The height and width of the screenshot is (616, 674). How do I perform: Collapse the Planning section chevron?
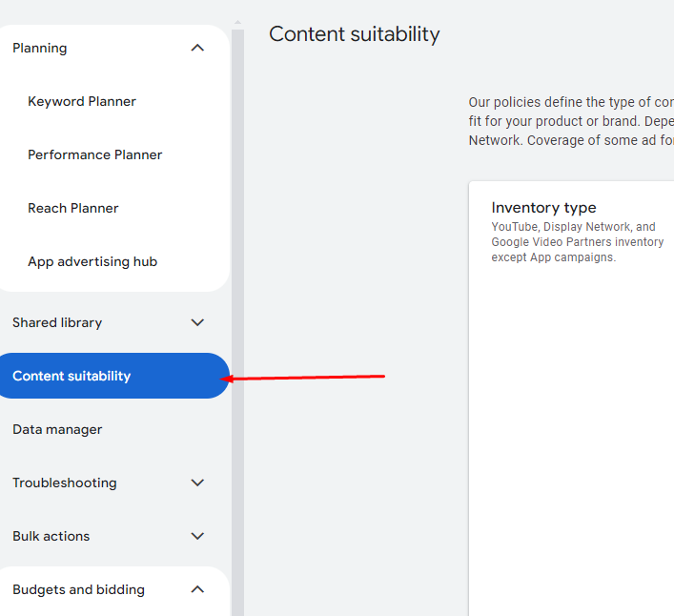pyautogui.click(x=197, y=48)
